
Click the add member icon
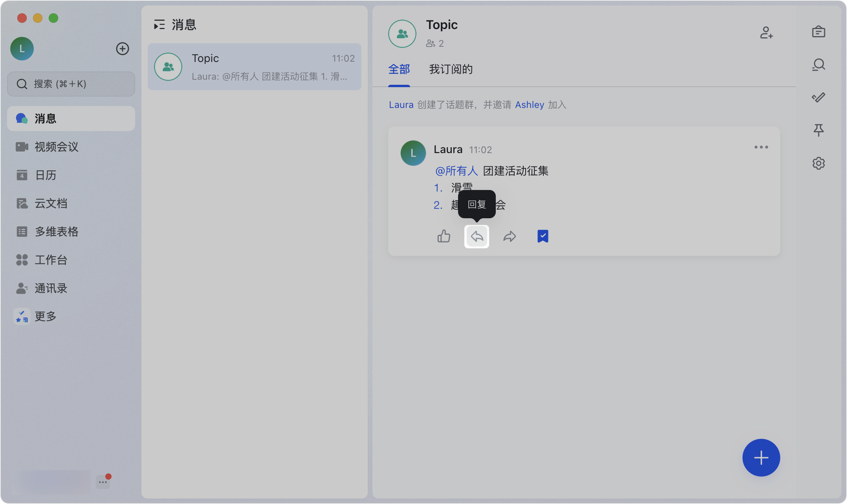766,33
